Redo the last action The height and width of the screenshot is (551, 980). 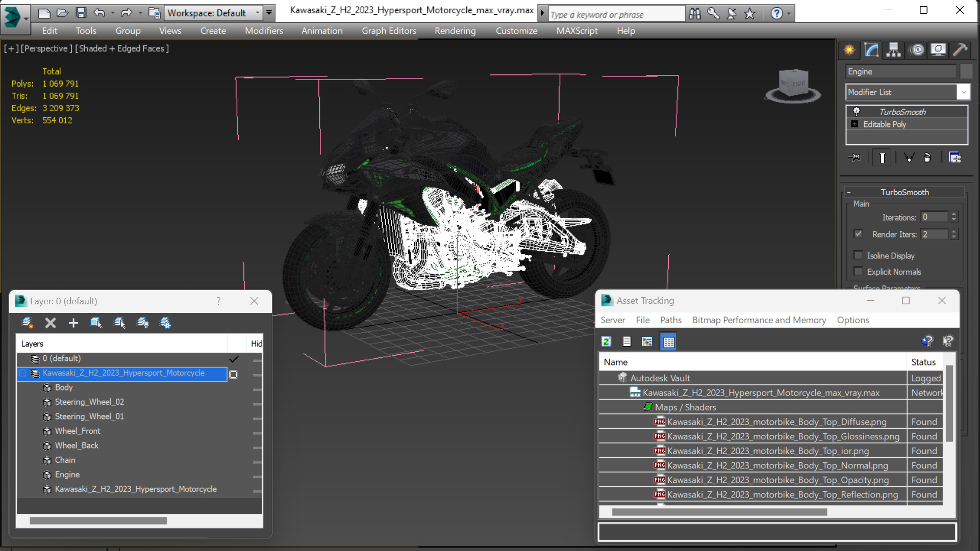pyautogui.click(x=126, y=13)
